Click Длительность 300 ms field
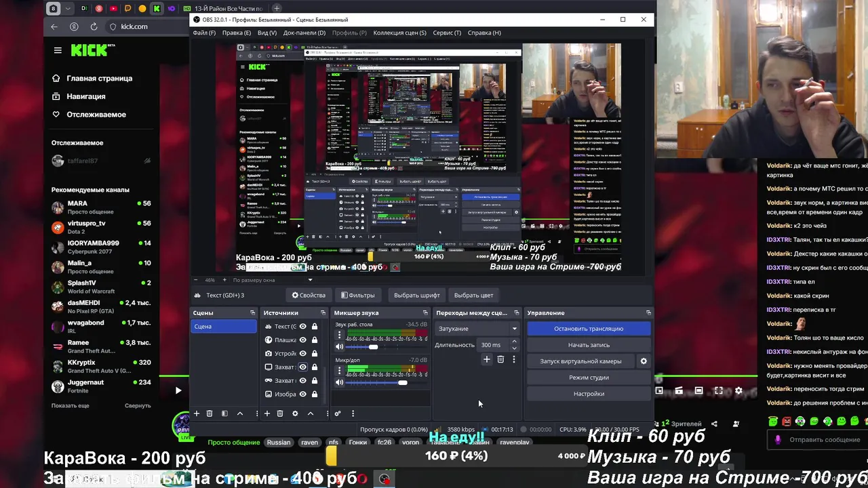The image size is (868, 488). click(x=498, y=345)
